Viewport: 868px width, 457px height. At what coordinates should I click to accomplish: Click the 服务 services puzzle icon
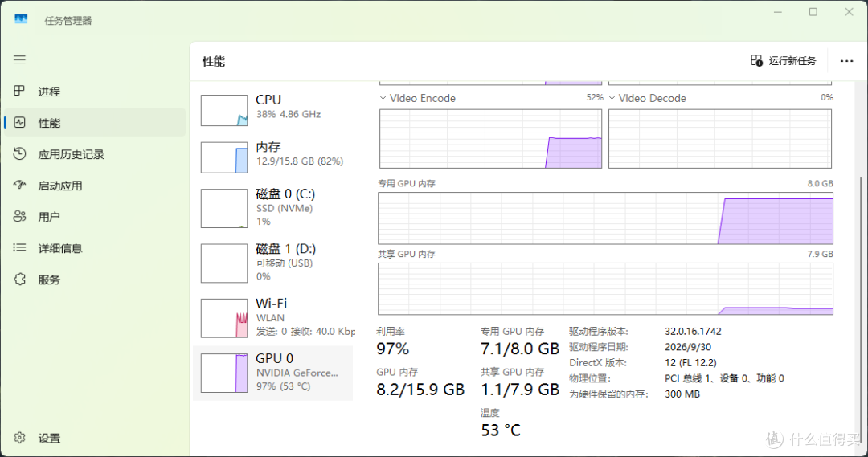click(19, 279)
